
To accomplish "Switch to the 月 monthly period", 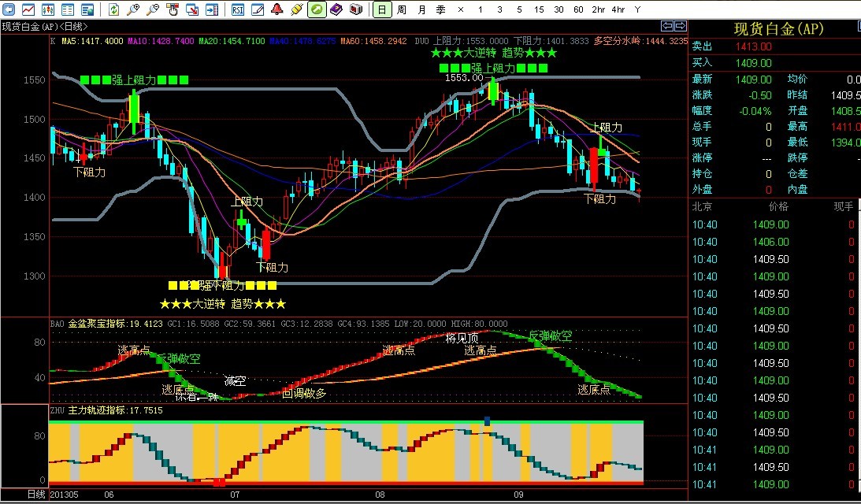I will pos(421,9).
